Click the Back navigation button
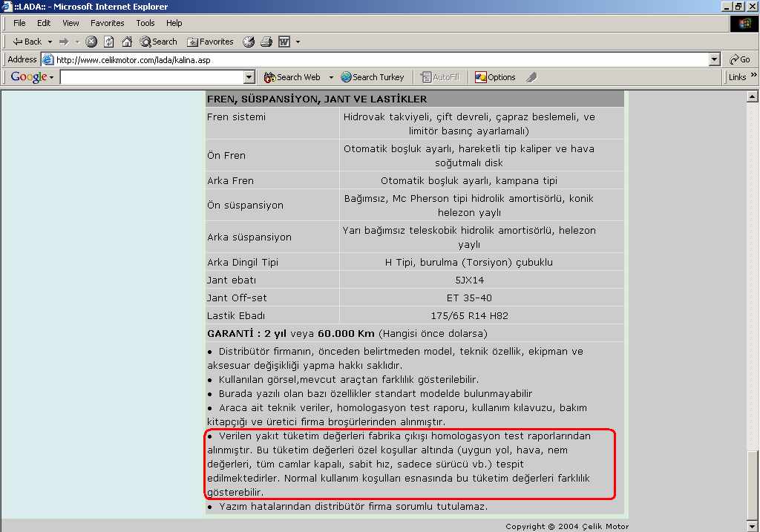This screenshot has width=760, height=532. pos(27,42)
